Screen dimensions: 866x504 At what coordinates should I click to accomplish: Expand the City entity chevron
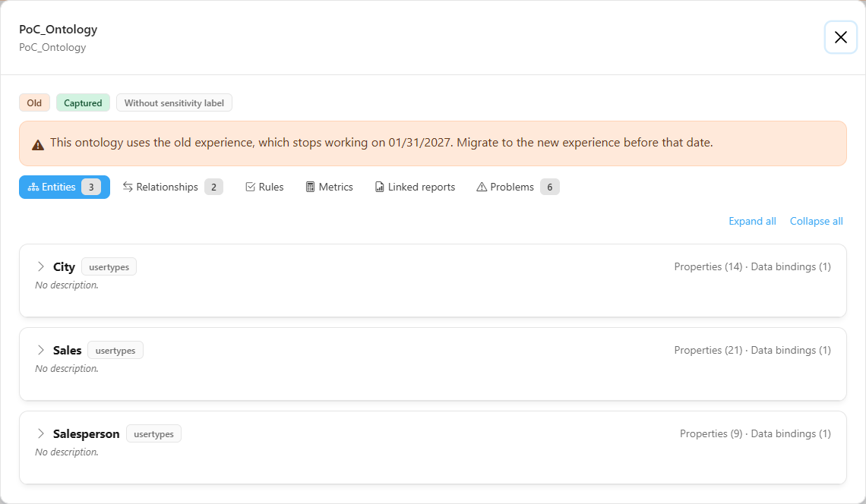[x=41, y=266]
